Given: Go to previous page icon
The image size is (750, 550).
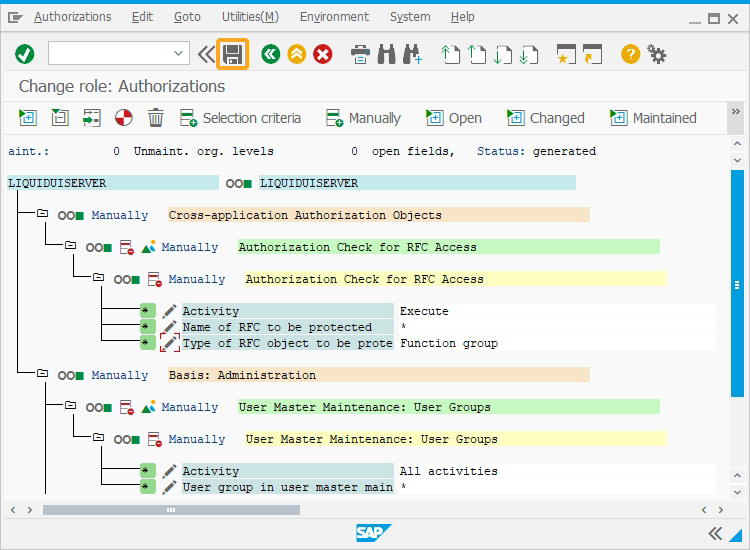Looking at the screenshot, I should (476, 54).
